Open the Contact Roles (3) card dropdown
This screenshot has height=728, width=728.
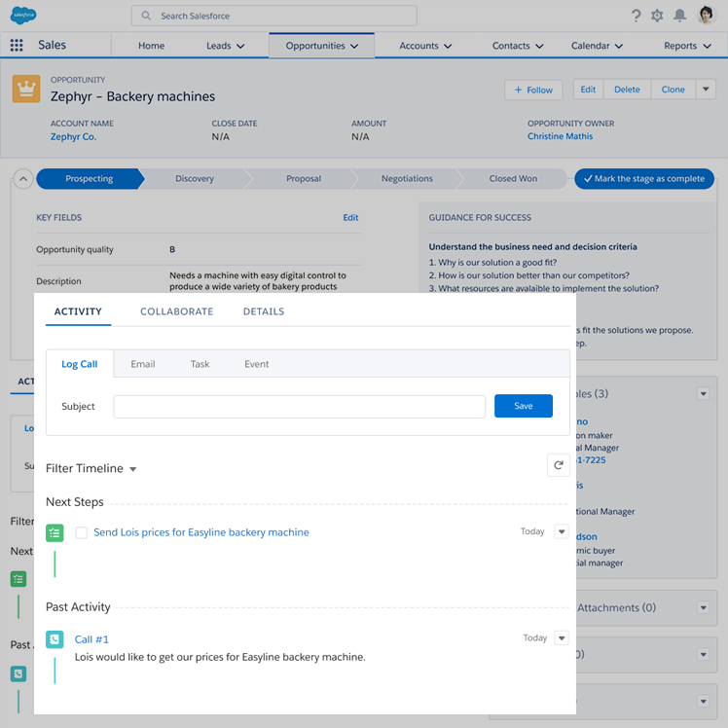tap(704, 394)
